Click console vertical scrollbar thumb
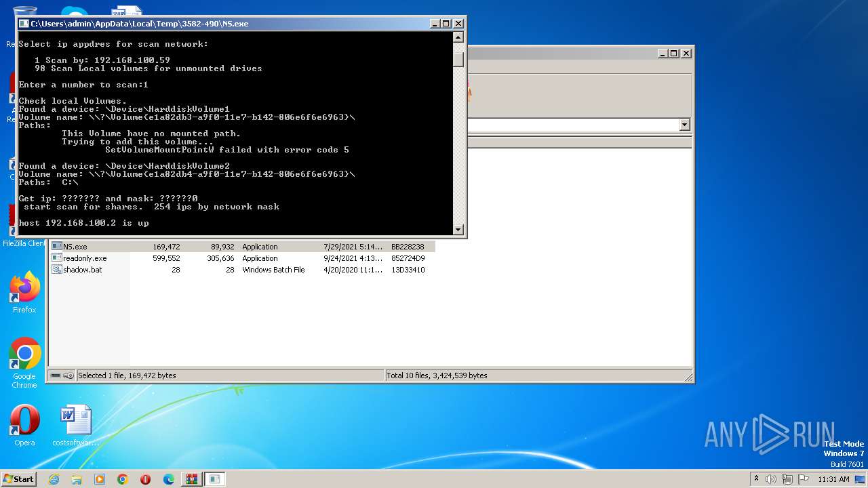Screen dimensions: 868x488 [x=458, y=59]
